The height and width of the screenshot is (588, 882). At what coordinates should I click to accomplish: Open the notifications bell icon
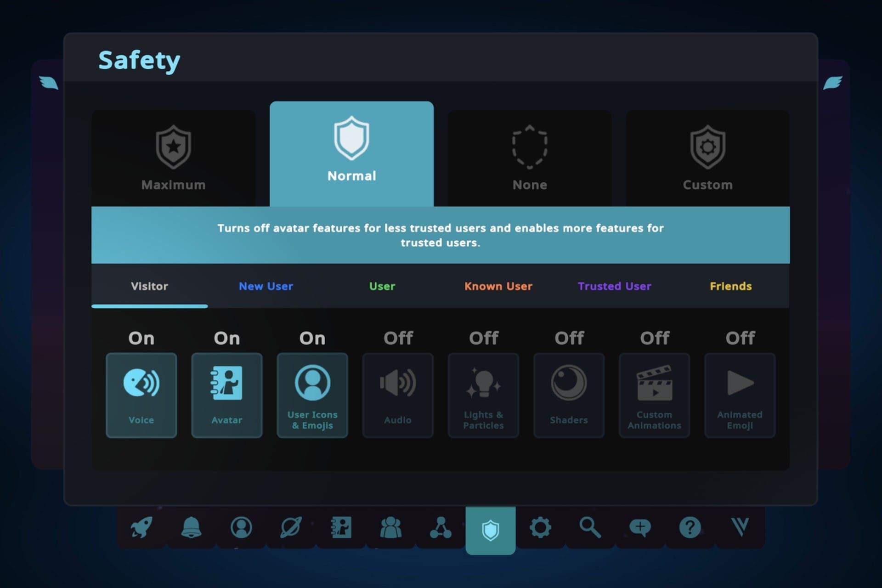(x=191, y=527)
